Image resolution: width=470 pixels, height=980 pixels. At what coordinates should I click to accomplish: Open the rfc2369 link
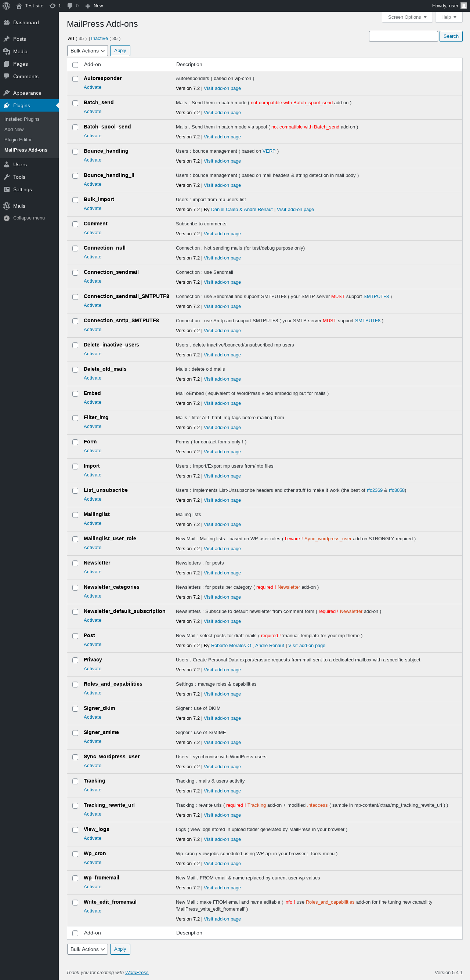[375, 490]
